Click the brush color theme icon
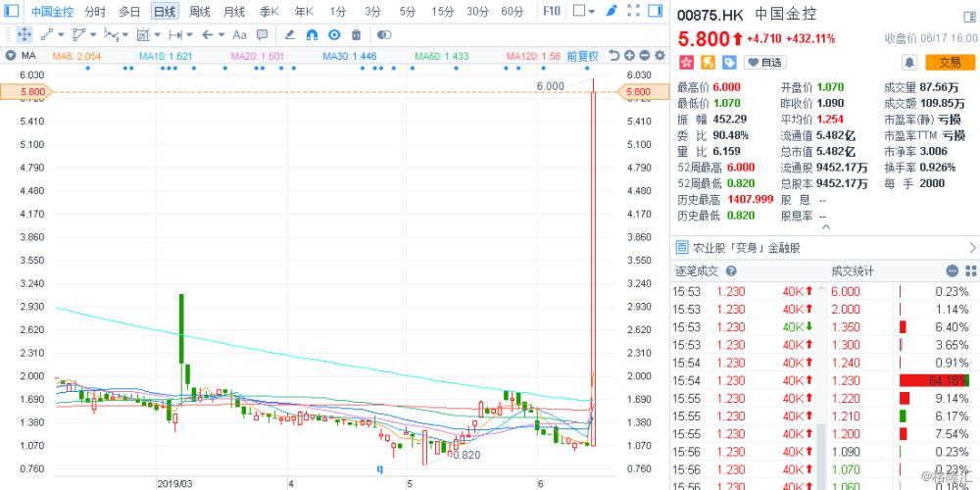Screen dimensions: 980x490 click(612, 12)
